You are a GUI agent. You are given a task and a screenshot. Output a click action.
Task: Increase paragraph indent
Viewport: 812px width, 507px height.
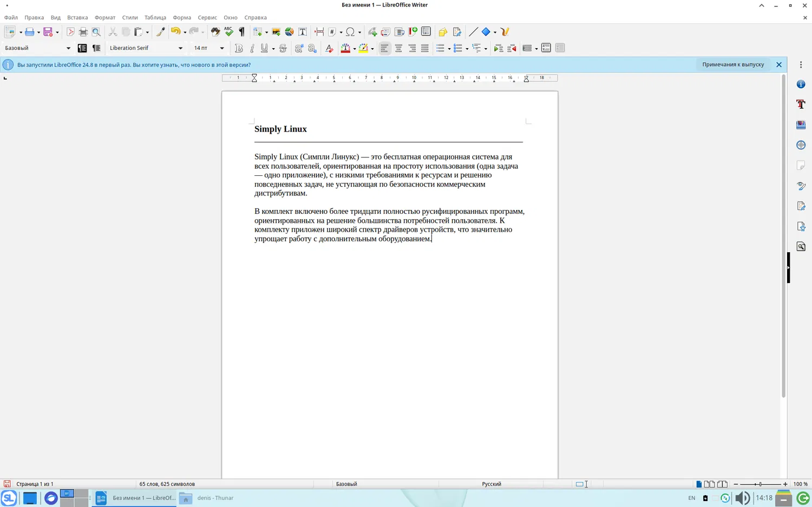tap(499, 48)
